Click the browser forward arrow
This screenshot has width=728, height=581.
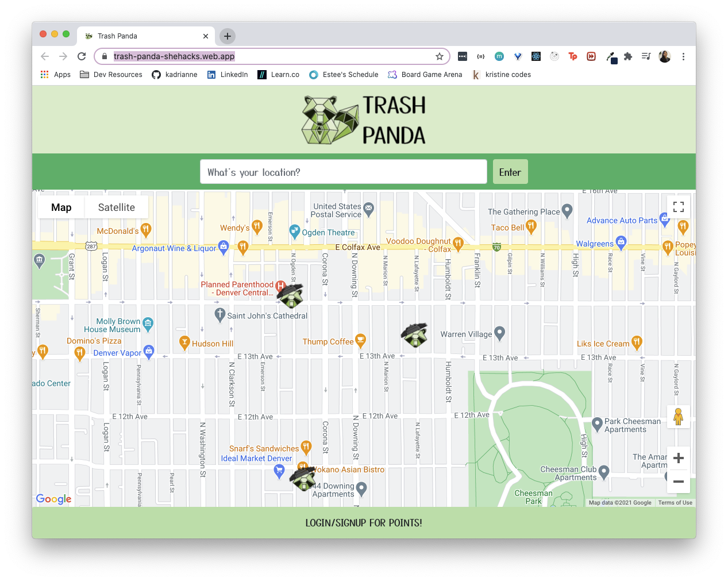click(63, 56)
